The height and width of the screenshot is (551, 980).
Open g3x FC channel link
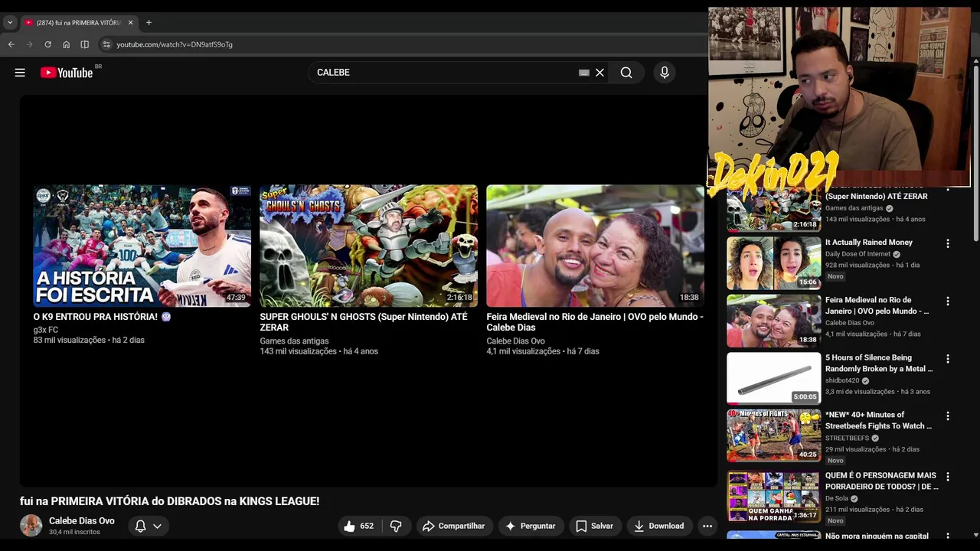45,330
